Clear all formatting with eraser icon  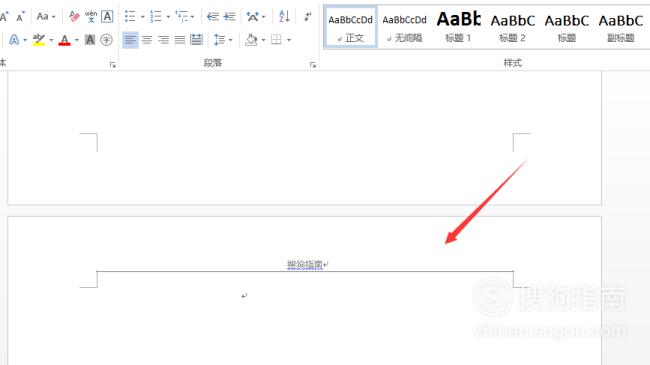pos(75,17)
